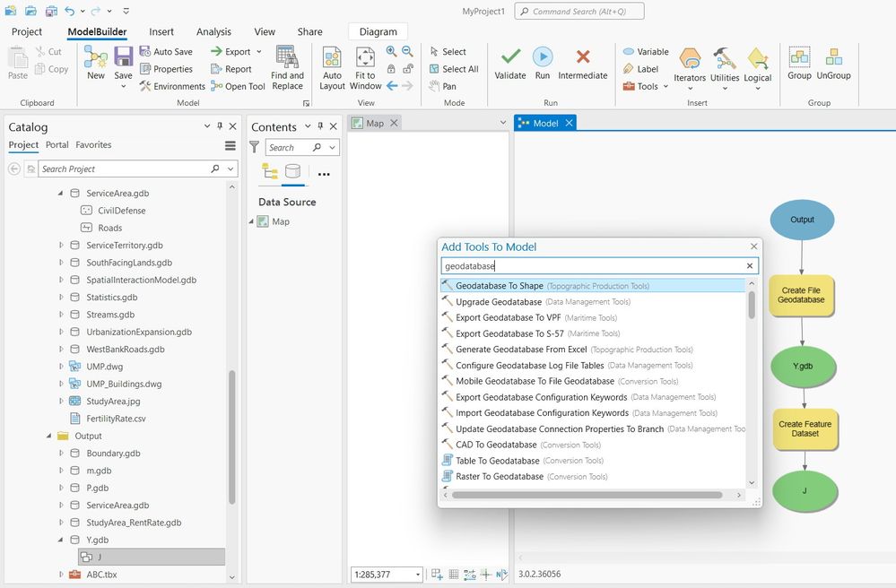Expand Streams.gdb in Catalog
896x588 pixels.
61,315
